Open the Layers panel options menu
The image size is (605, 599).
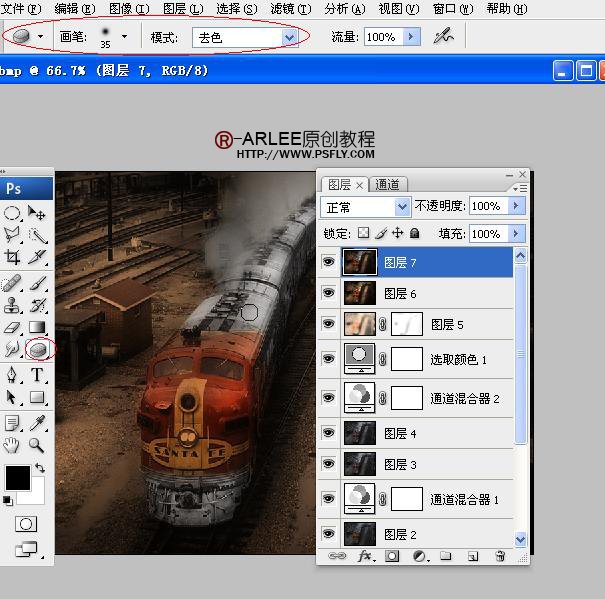(520, 189)
